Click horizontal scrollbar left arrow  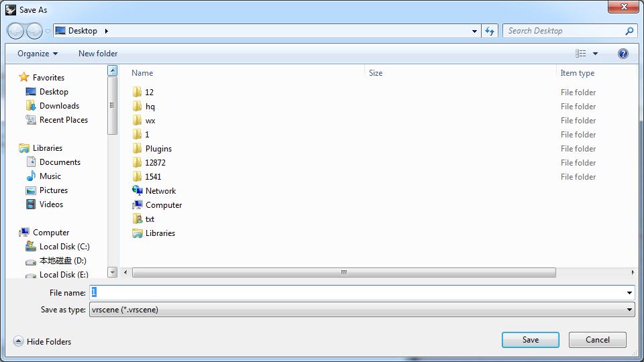125,273
